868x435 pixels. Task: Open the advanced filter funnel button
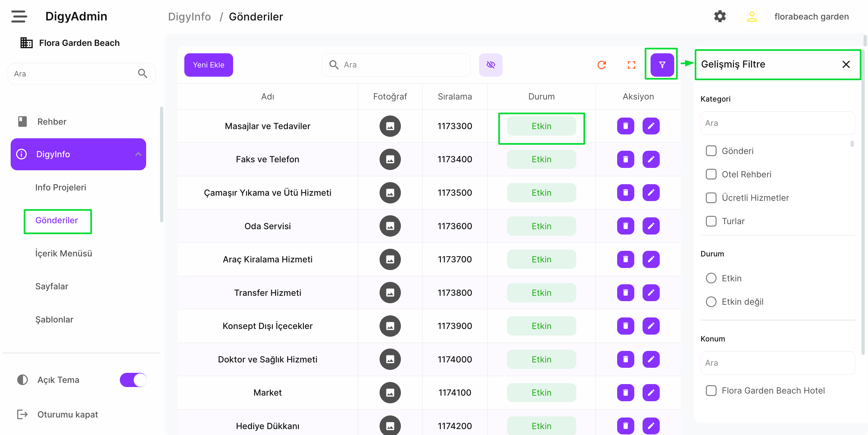(x=662, y=65)
